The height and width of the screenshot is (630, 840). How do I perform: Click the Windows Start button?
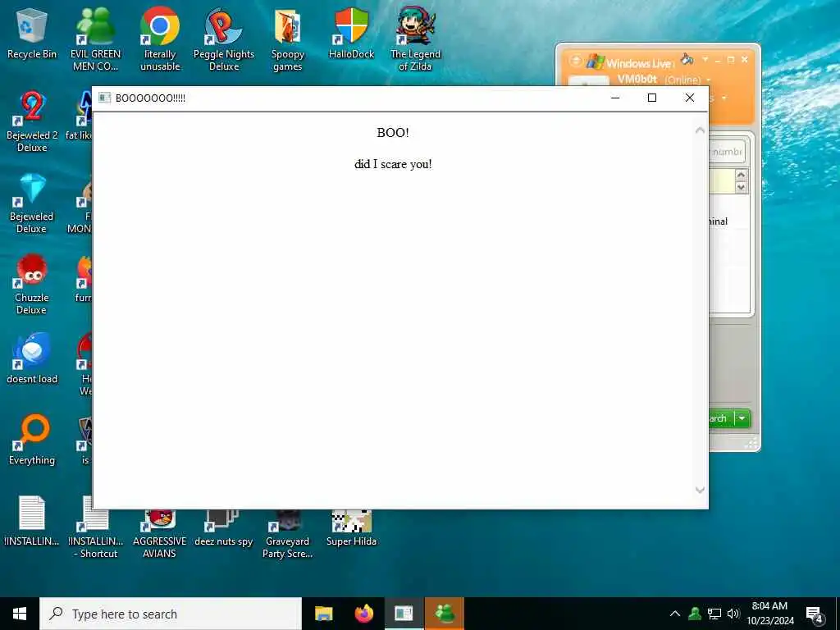[20, 614]
